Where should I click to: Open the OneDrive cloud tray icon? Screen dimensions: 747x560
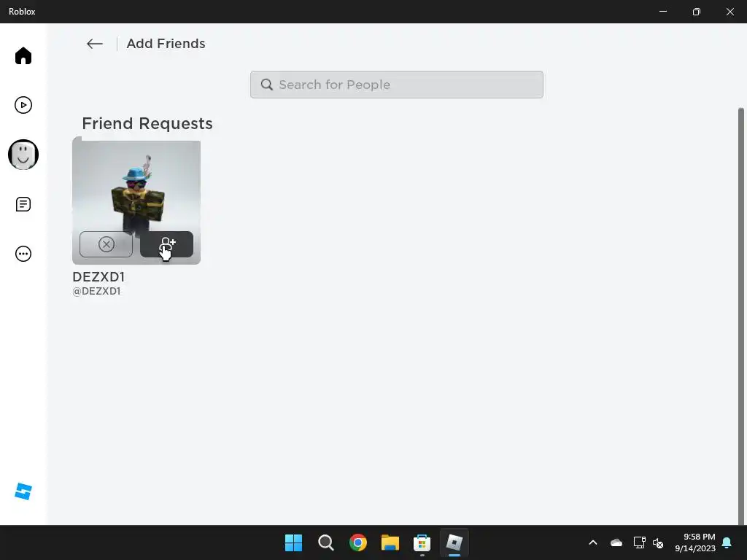(616, 542)
